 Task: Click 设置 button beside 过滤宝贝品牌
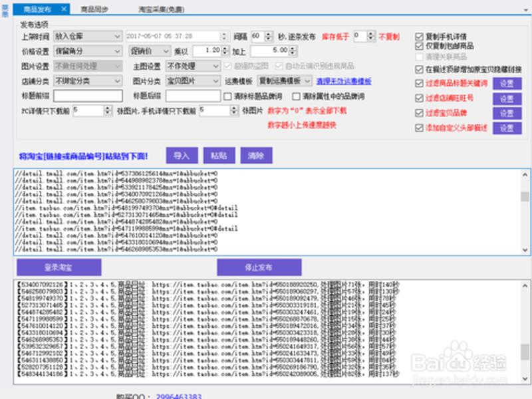tap(507, 113)
